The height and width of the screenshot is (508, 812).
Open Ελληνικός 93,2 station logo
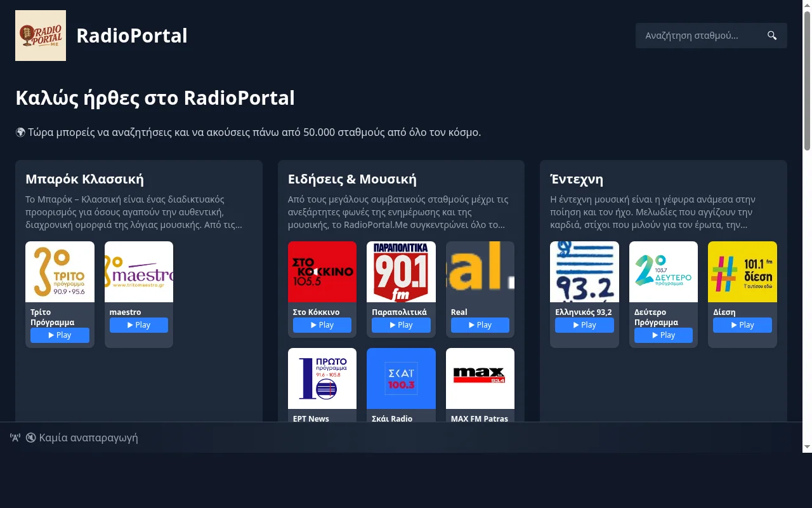click(584, 272)
